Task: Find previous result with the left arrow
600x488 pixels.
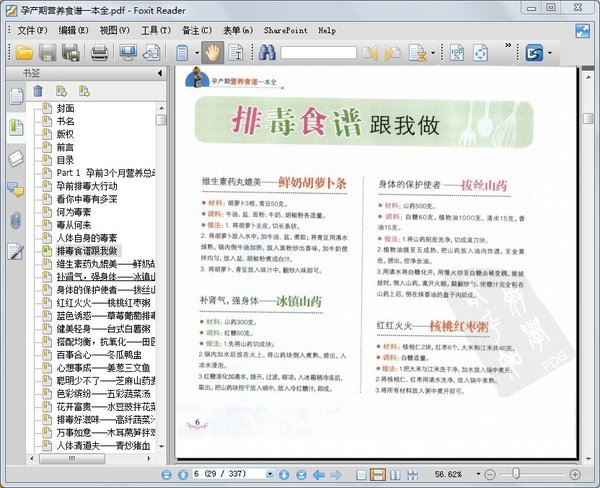Action: coord(370,53)
